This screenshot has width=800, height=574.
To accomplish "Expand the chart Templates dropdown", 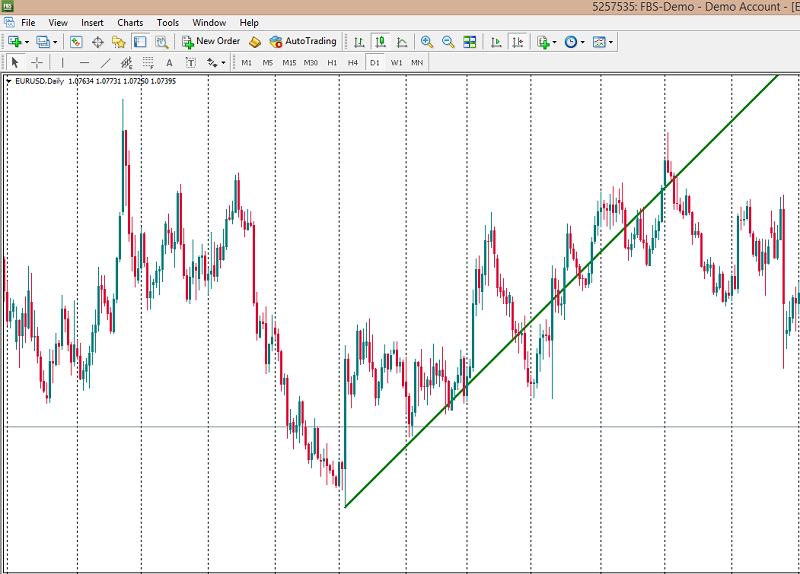I will coord(611,42).
